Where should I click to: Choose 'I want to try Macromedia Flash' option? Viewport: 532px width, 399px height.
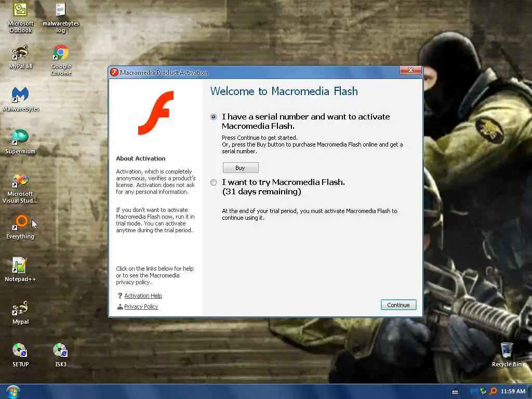(x=214, y=182)
